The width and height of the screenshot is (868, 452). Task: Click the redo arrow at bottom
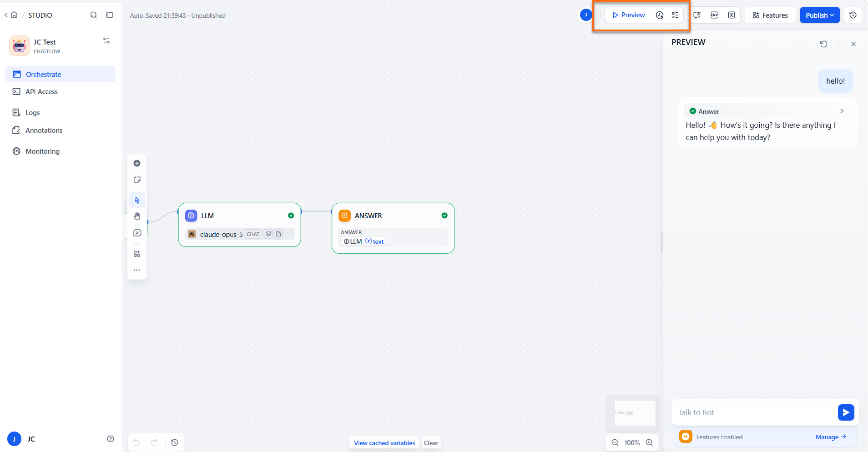tap(154, 442)
